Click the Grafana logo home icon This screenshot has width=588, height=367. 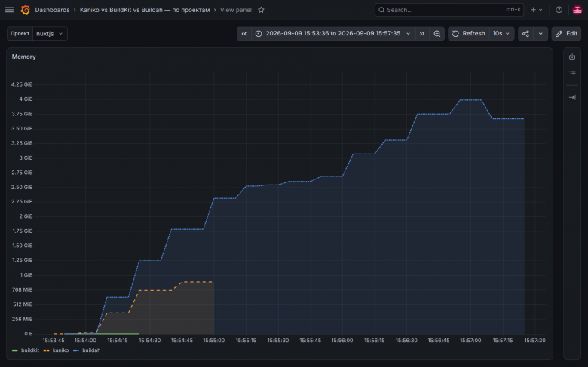pyautogui.click(x=25, y=10)
